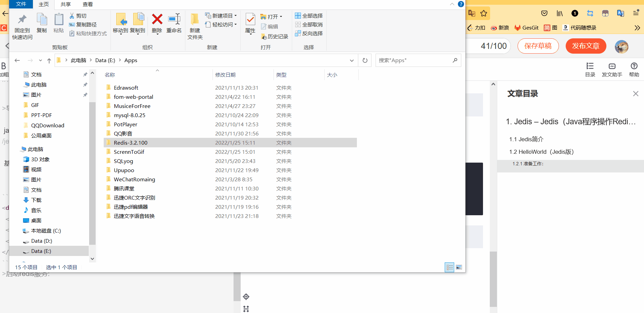Open the 打开 dropdown arrow
The width and height of the screenshot is (644, 313).
click(281, 17)
